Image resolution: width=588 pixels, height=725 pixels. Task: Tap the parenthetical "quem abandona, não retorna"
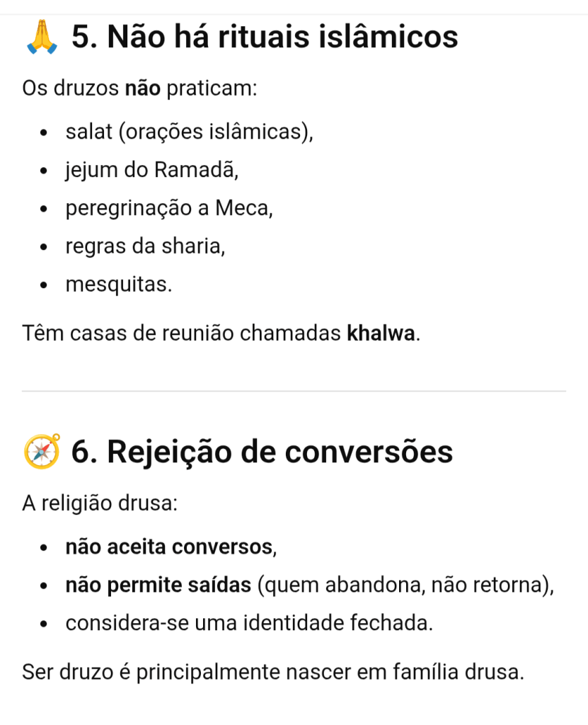(x=404, y=586)
